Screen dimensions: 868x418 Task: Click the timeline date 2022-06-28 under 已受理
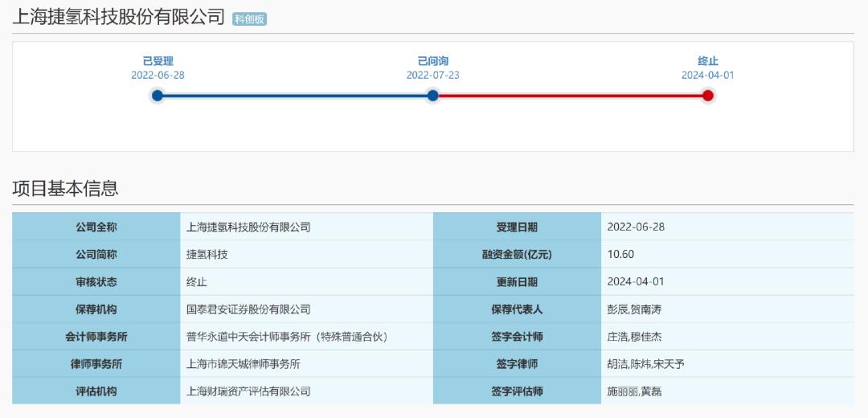tap(158, 76)
